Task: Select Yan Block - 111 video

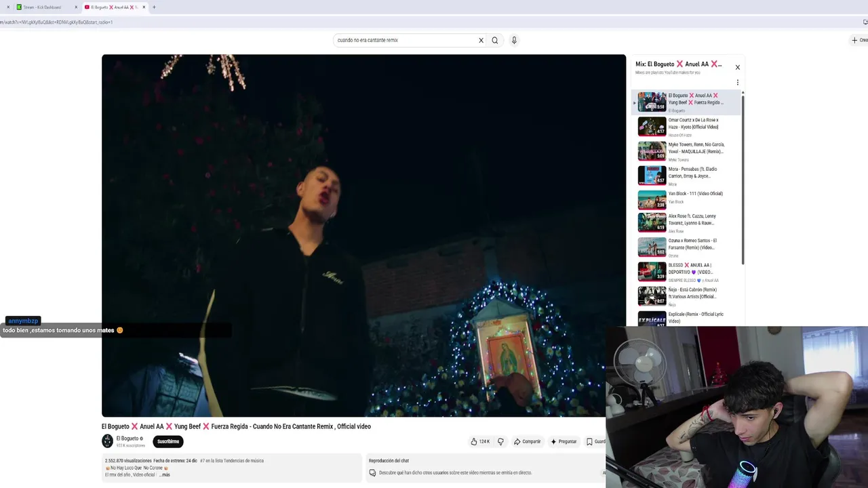Action: click(686, 200)
